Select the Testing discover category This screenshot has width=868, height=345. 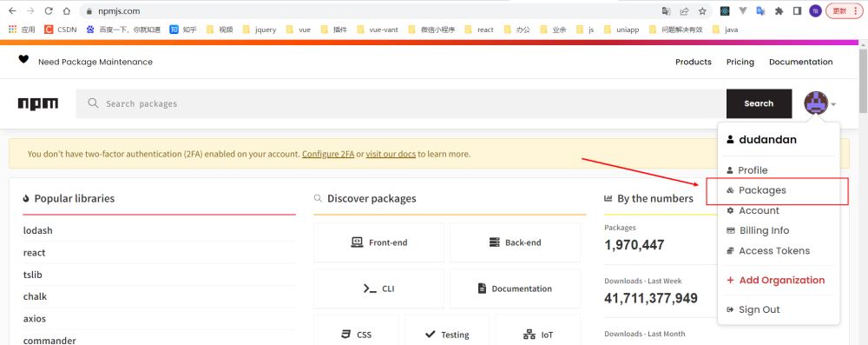click(x=447, y=330)
